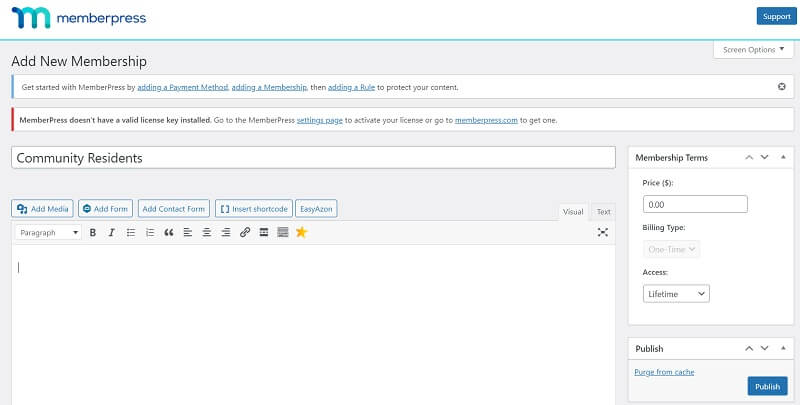Insert a numbered list
The image size is (800, 405).
coord(149,233)
